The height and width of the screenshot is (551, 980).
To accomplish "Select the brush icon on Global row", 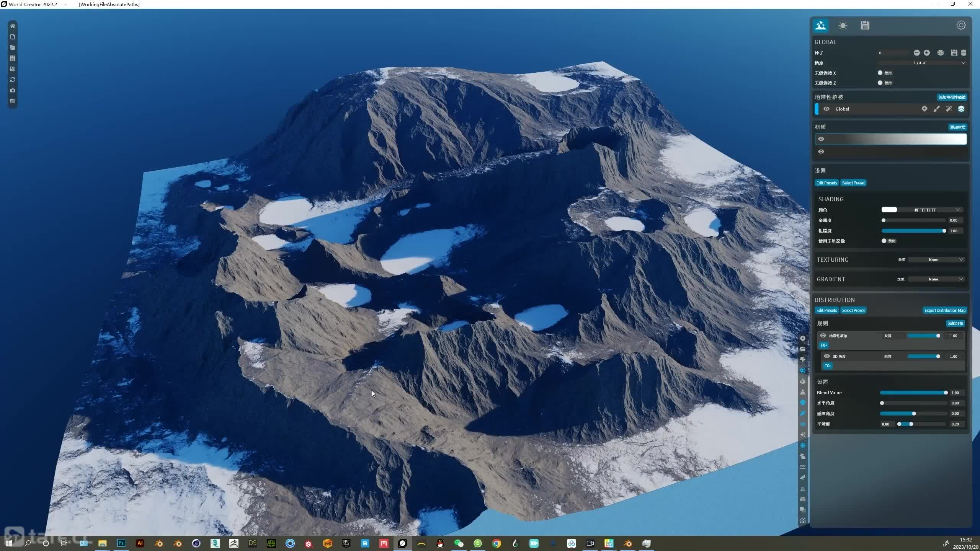I will pos(937,109).
